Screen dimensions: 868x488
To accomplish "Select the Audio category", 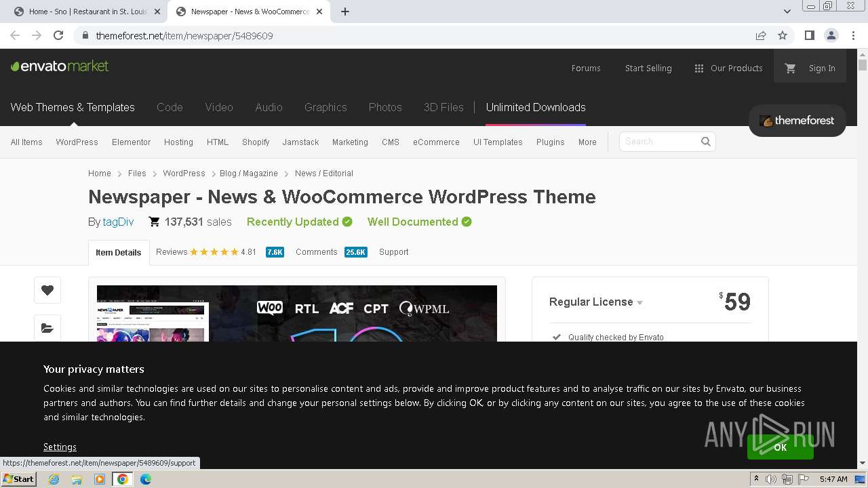I will coord(269,107).
